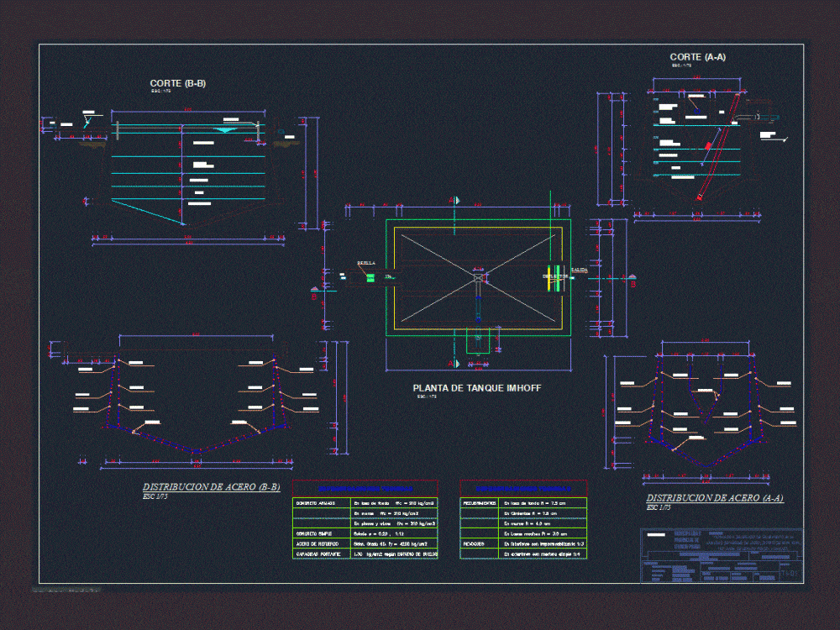This screenshot has width=840, height=630.
Task: Select the CORTE (B-B) title text
Action: coord(179,84)
